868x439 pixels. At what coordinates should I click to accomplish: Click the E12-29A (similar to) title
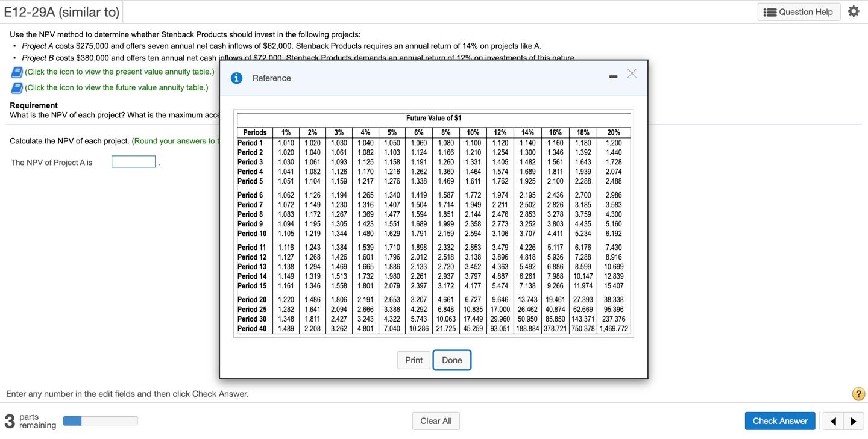coord(61,12)
